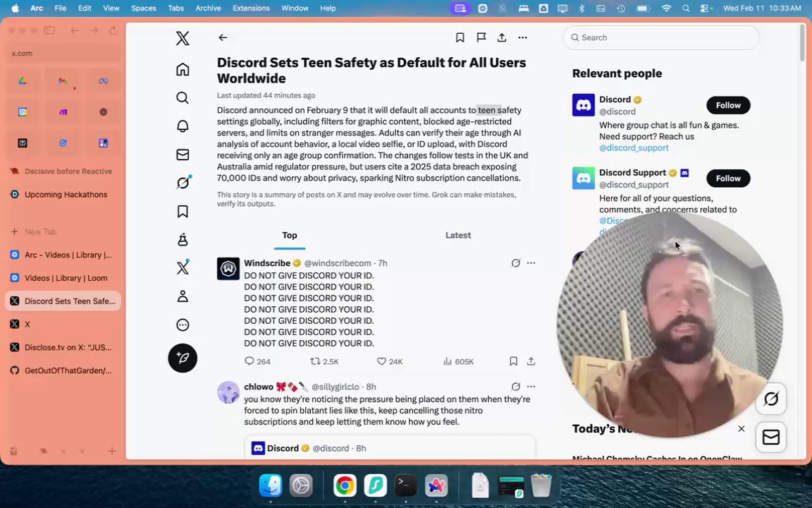Report story with the flag icon
Image resolution: width=812 pixels, height=508 pixels.
pos(481,37)
